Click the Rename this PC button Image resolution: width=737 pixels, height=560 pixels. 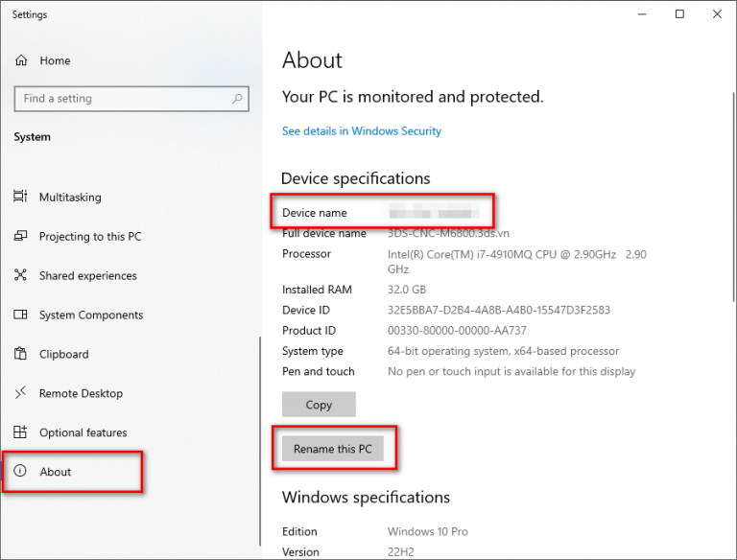point(333,449)
